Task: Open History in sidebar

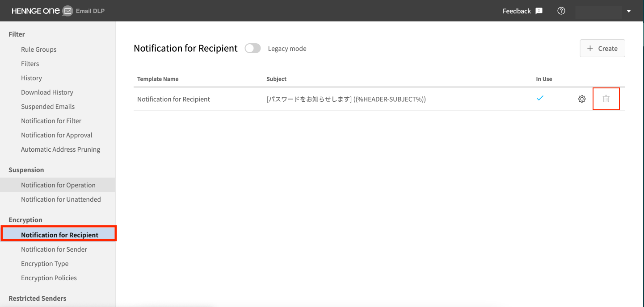Action: (31, 78)
